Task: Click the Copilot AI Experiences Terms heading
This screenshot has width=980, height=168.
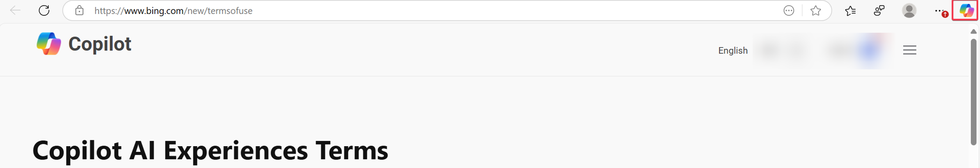Action: tap(210, 150)
